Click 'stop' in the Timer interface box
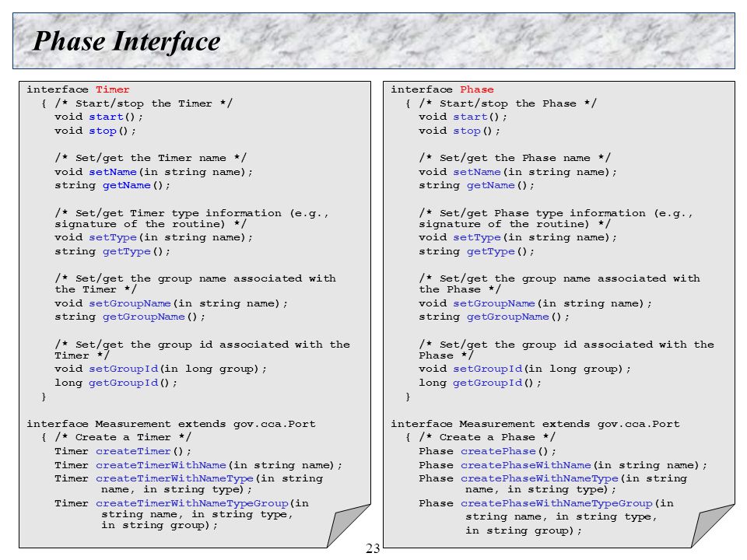Image resolution: width=747 pixels, height=560 pixels. click(x=103, y=131)
